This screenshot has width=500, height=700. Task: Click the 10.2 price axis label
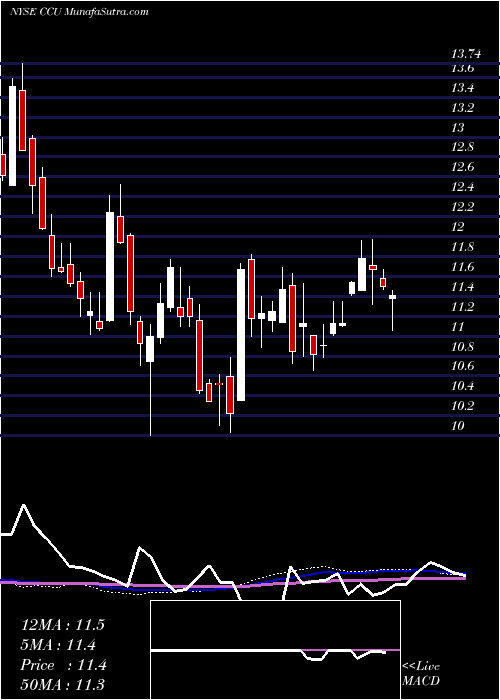(462, 406)
